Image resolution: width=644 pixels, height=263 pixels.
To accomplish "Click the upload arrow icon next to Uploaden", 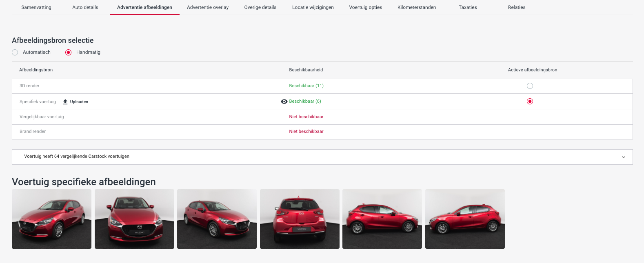I will pos(65,102).
